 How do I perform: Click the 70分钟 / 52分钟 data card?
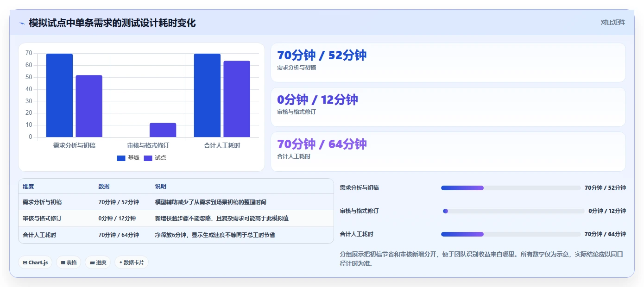coord(448,62)
